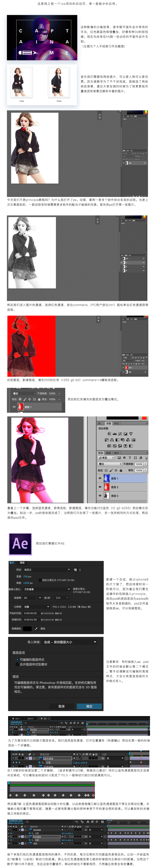This screenshot has height=868, width=155.
Task: Click the 确定 button
Action: click(89, 706)
